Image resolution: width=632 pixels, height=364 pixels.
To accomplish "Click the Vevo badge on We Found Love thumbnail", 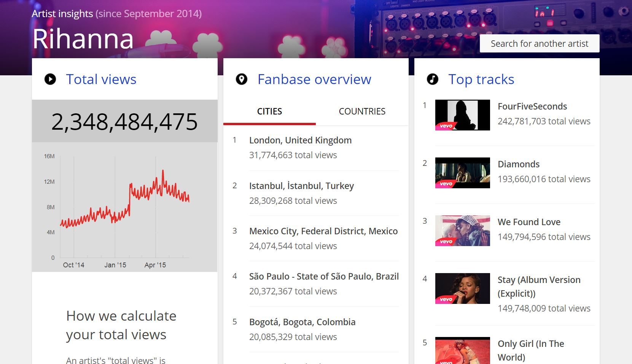I will click(x=447, y=241).
